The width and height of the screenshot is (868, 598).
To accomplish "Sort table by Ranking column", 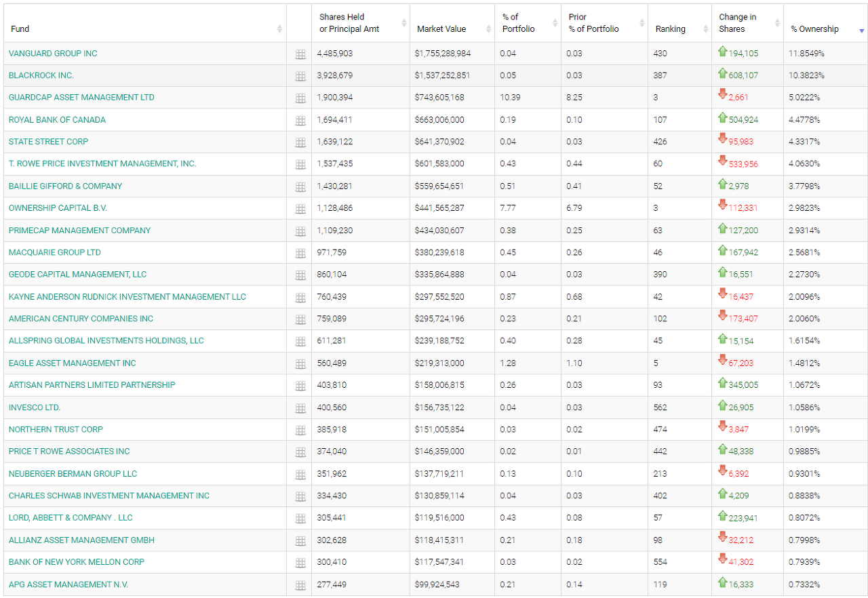I will tap(679, 23).
